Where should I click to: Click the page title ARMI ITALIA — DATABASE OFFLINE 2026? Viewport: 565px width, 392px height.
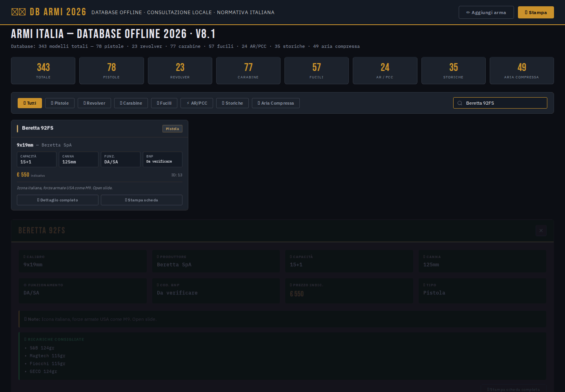(113, 34)
